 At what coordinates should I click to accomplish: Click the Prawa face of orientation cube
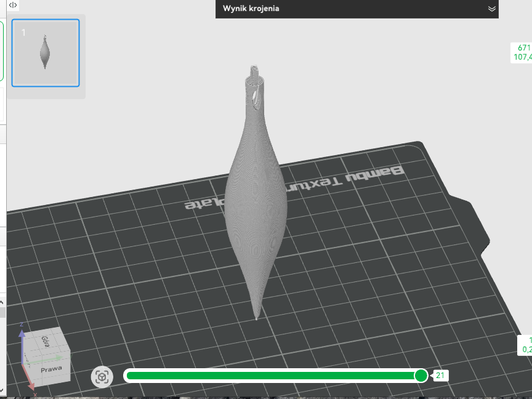pyautogui.click(x=51, y=369)
